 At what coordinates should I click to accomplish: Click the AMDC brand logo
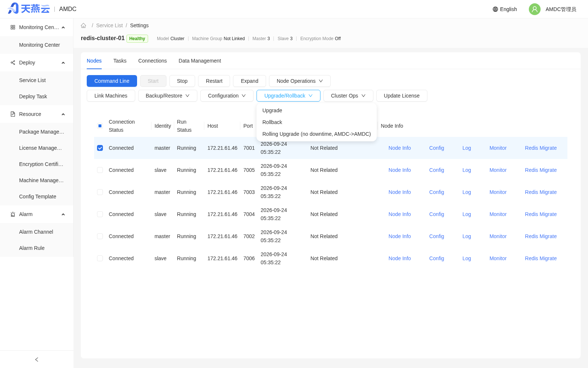click(x=29, y=8)
